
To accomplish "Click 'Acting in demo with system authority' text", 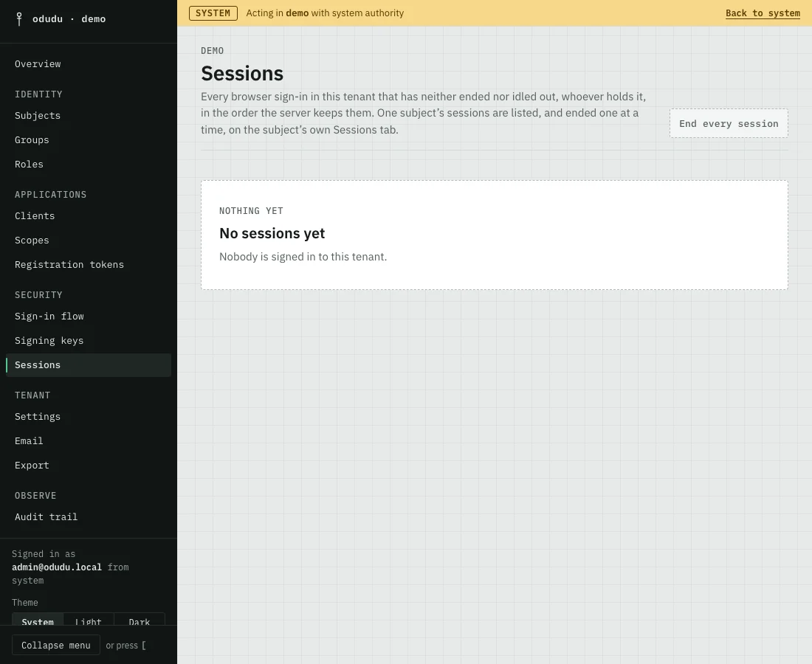I will point(325,13).
